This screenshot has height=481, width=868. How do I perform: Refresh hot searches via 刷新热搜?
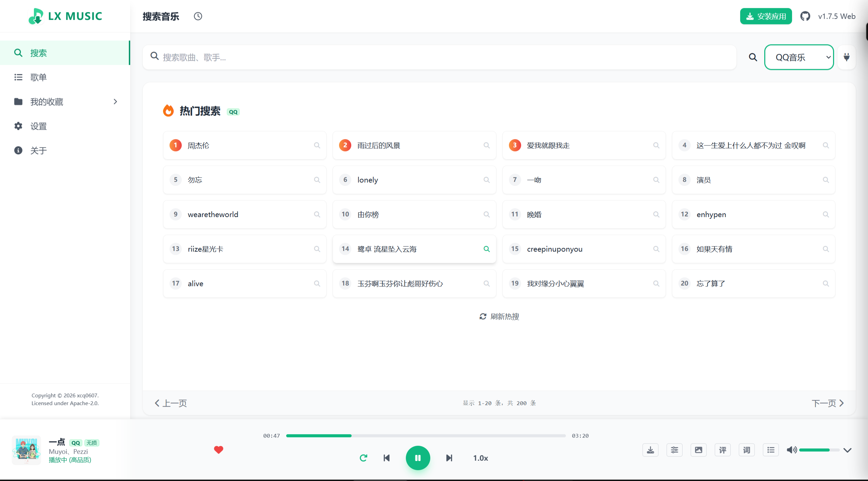pyautogui.click(x=499, y=316)
